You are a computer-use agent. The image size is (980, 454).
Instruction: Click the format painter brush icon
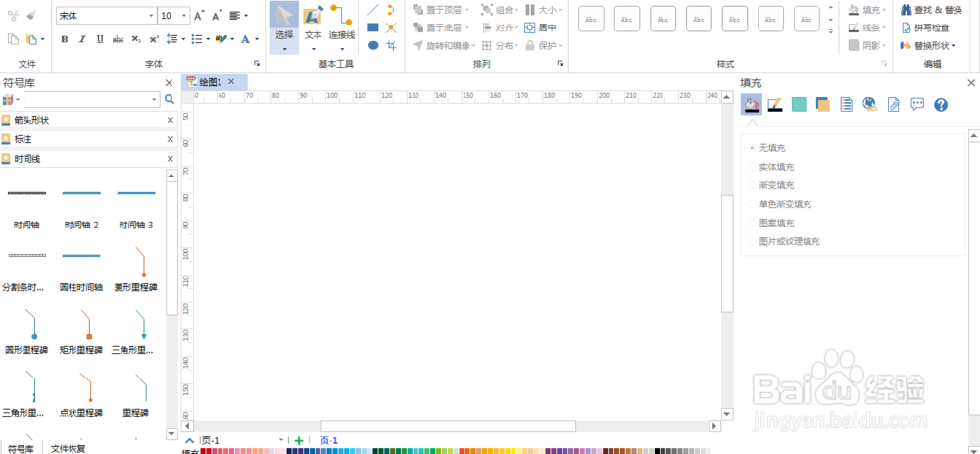point(31,15)
